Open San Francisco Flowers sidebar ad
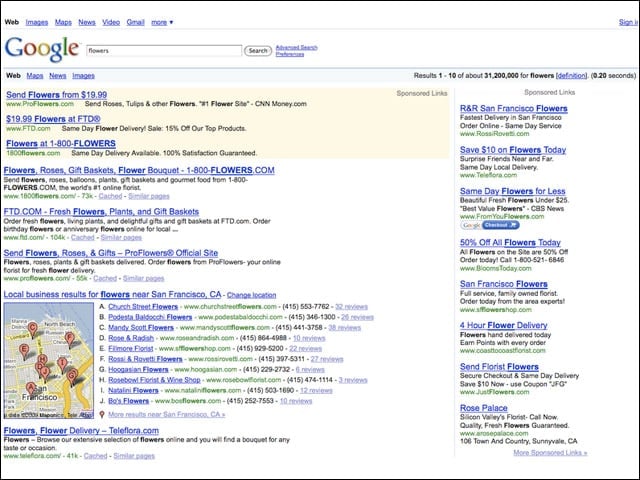This screenshot has height=480, width=640. (x=504, y=284)
